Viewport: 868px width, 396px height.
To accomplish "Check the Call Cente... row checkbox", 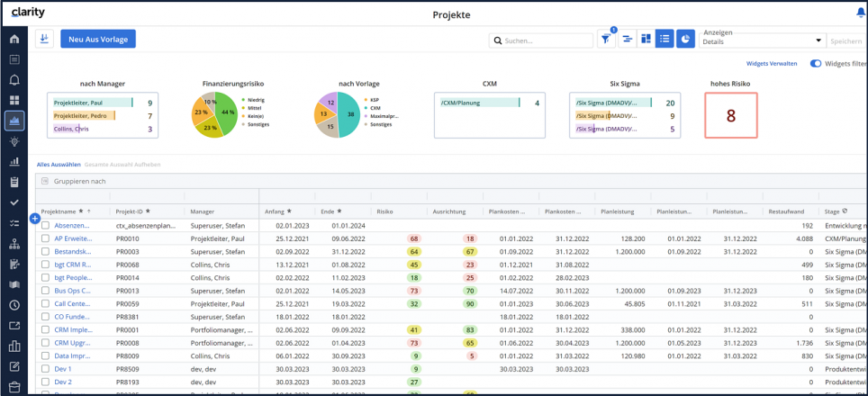I will [45, 303].
